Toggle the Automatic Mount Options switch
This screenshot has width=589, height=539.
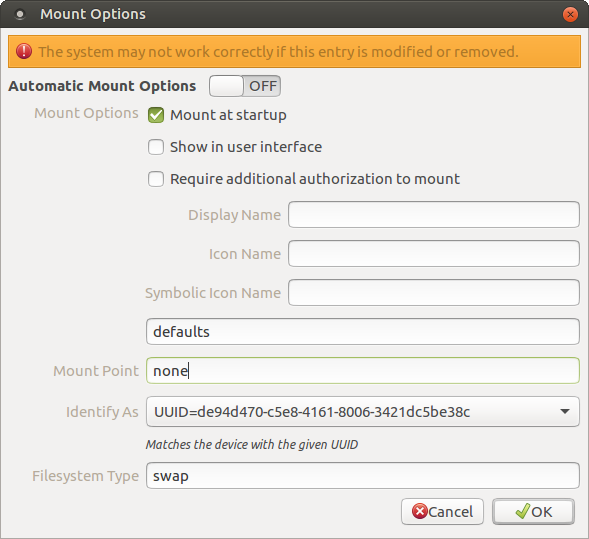[245, 86]
